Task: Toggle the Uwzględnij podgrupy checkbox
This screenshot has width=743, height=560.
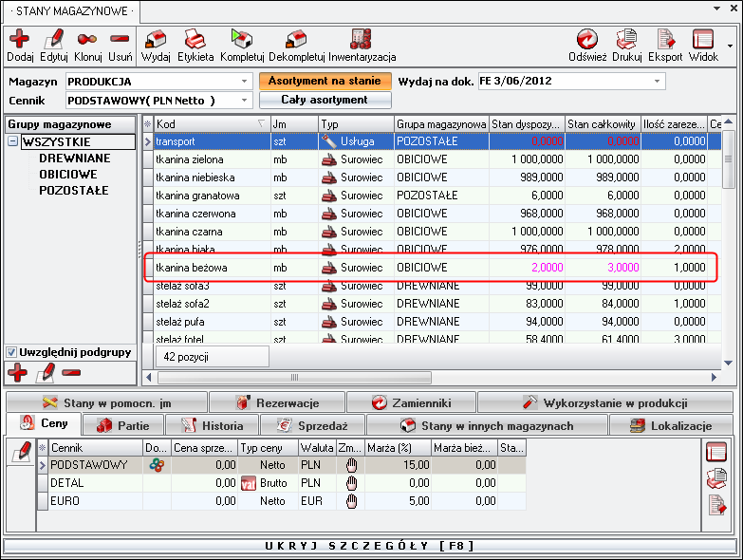Action: [x=11, y=352]
